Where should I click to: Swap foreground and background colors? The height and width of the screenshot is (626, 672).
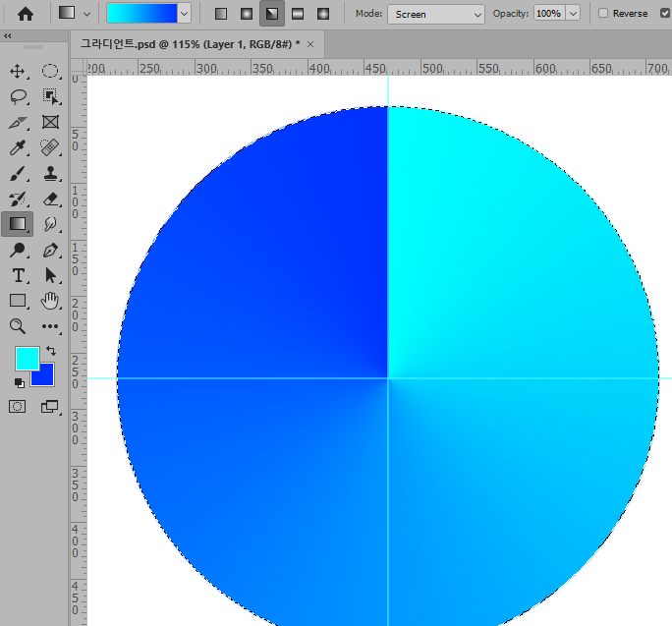point(51,351)
